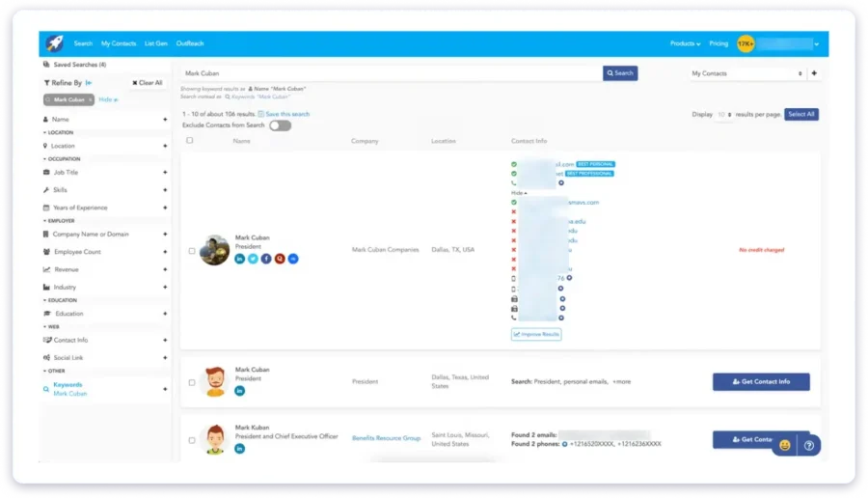Click the Mark Cuban Companies text
868x499 pixels.
coord(385,250)
